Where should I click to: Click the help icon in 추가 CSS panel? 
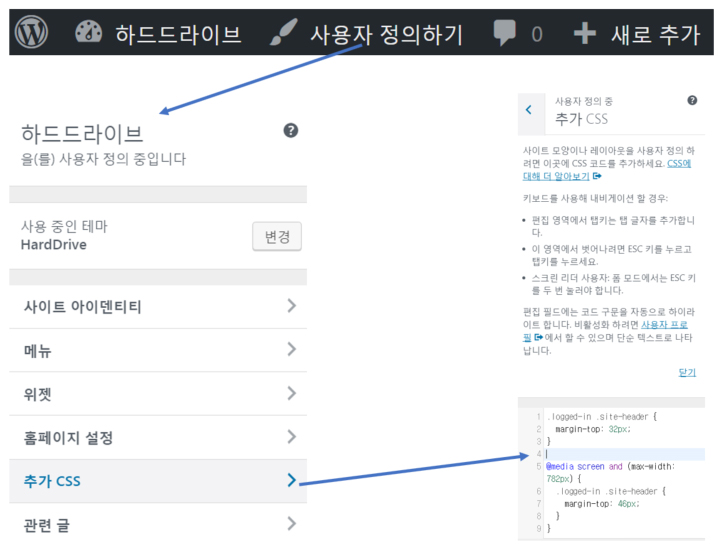click(692, 100)
